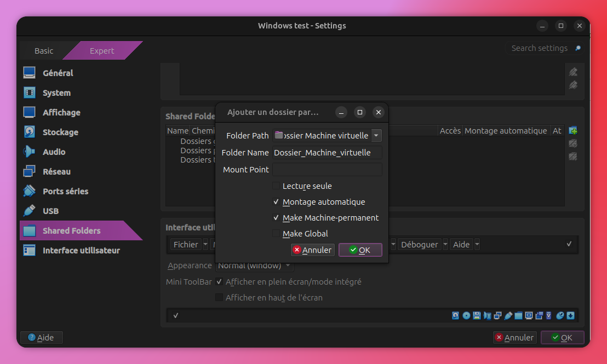Click Annuler in the add folder dialog
Image resolution: width=607 pixels, height=364 pixels.
[x=312, y=250]
